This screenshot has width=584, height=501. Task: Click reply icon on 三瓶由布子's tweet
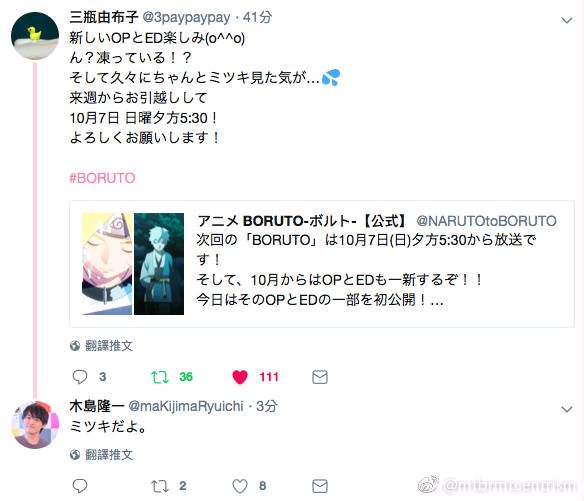[x=80, y=377]
